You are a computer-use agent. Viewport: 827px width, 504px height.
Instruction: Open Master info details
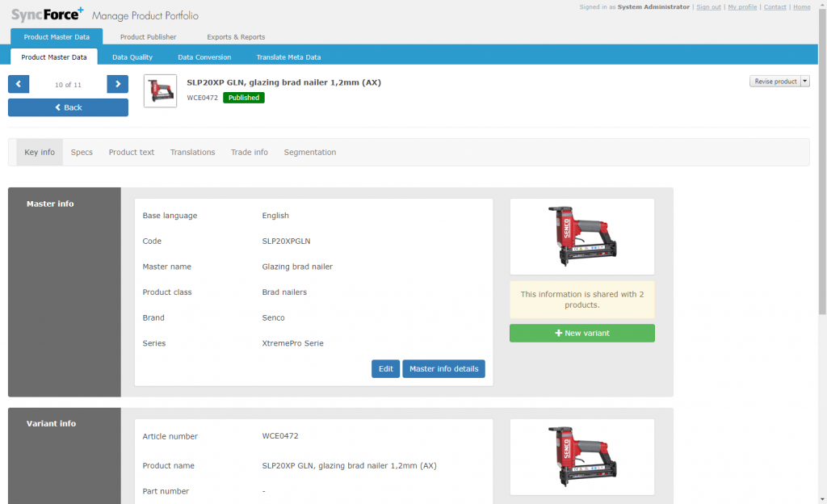[443, 369]
